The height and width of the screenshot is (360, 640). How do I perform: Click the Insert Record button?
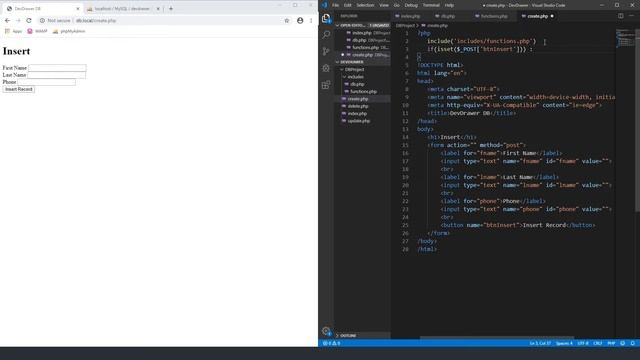[x=18, y=89]
